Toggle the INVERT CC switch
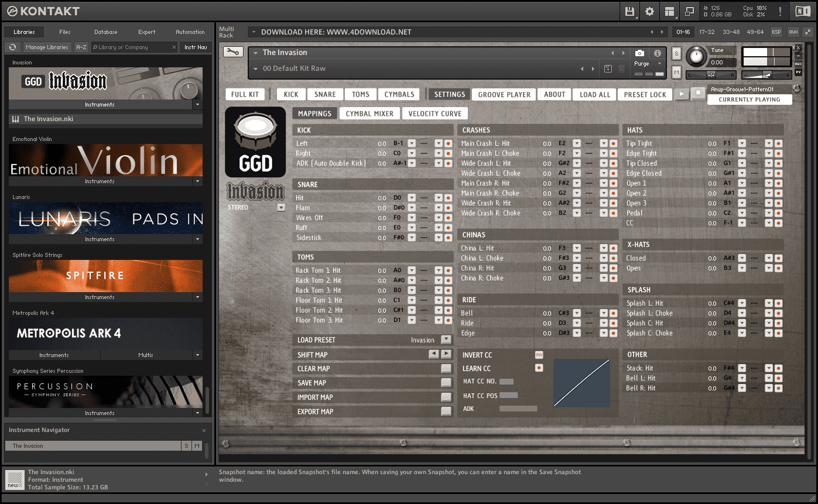Viewport: 818px width, 504px height. 539,355
